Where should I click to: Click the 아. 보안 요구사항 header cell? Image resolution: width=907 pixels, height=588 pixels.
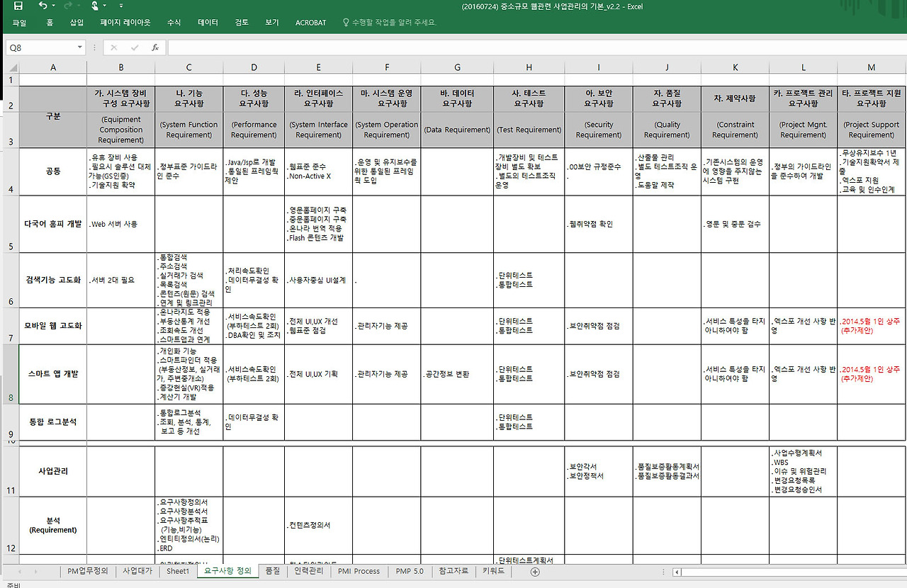click(599, 98)
